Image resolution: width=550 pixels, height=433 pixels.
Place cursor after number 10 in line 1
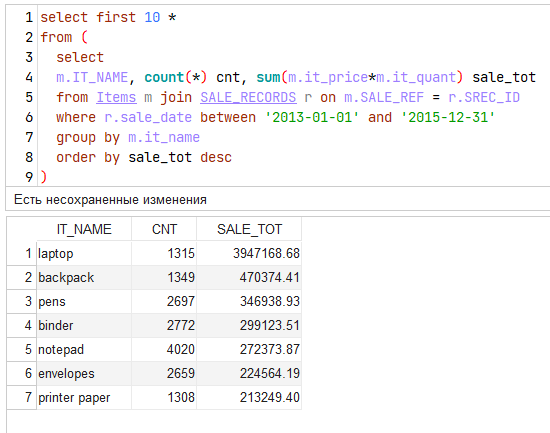tap(161, 17)
